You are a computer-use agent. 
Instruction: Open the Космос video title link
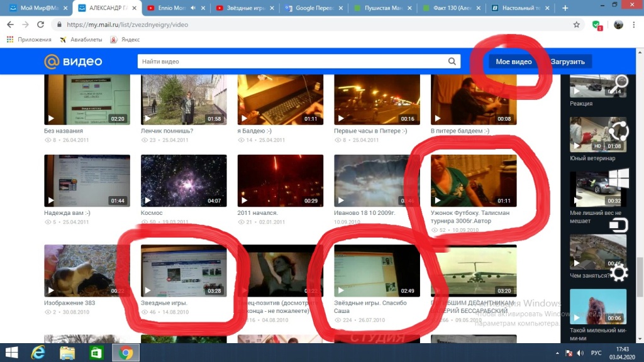[152, 212]
